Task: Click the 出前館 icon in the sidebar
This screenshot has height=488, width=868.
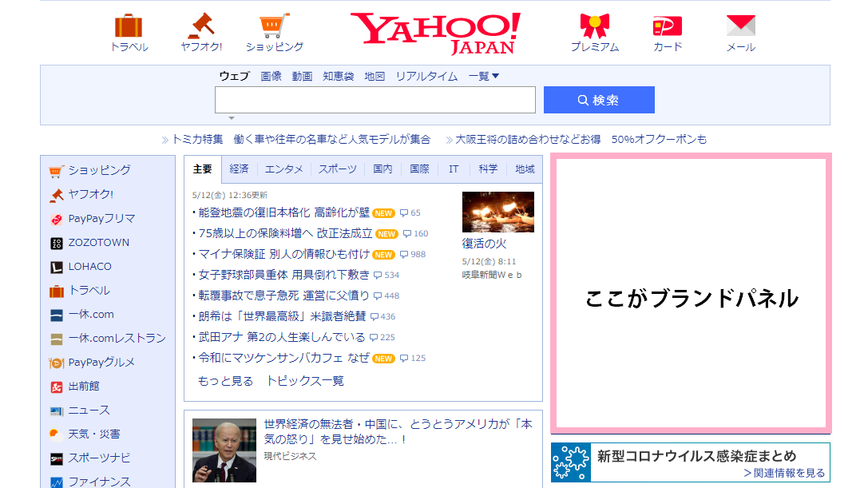Action: tap(57, 387)
